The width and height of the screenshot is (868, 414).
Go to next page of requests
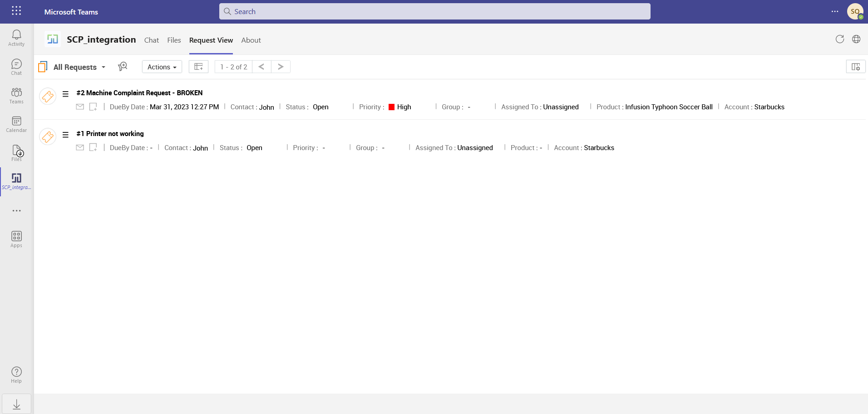click(281, 67)
